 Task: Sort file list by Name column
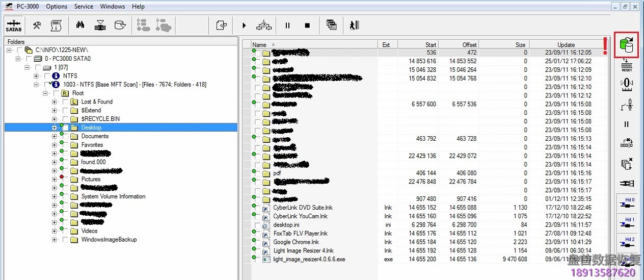pos(314,44)
